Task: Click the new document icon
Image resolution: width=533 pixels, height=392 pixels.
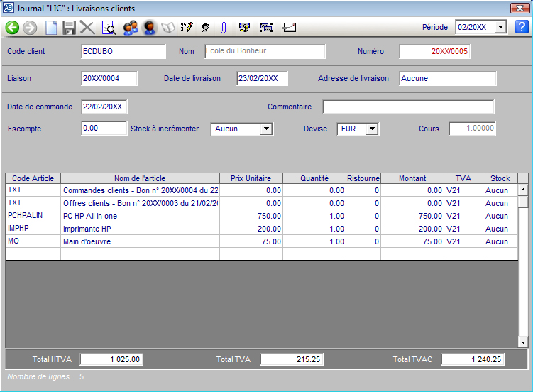Action: (51, 28)
